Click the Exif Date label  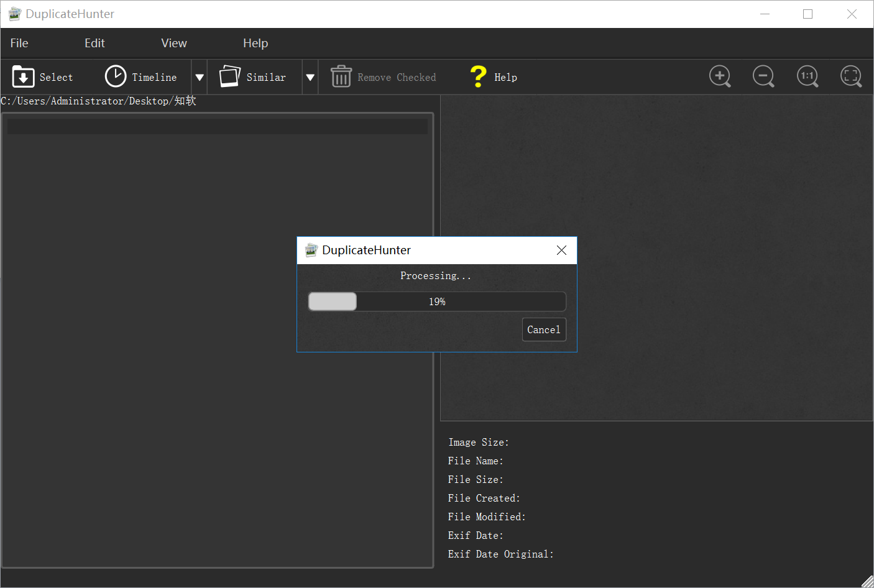tap(476, 535)
